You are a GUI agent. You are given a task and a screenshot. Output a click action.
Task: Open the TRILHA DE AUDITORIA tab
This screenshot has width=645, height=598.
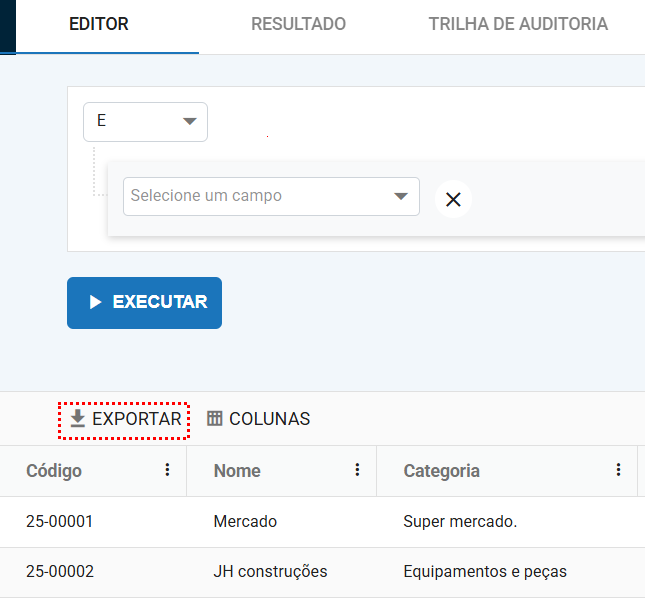tap(517, 24)
